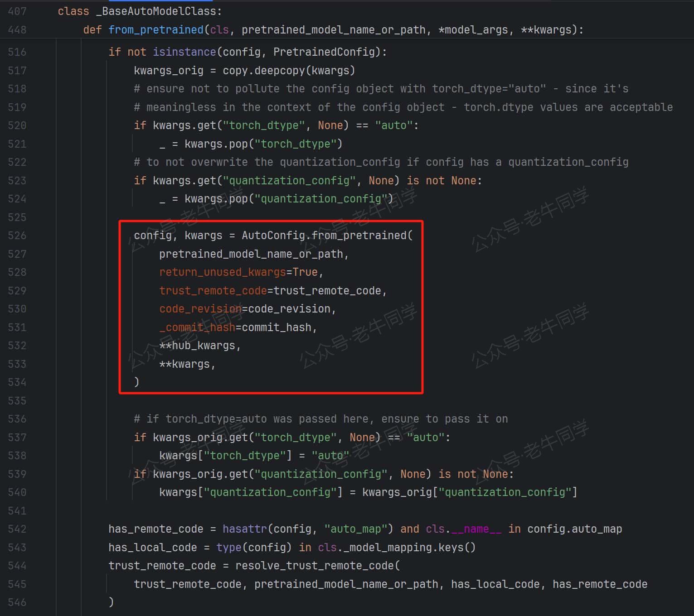Click line number 448 in the gutter
694x616 pixels.
pos(17,30)
